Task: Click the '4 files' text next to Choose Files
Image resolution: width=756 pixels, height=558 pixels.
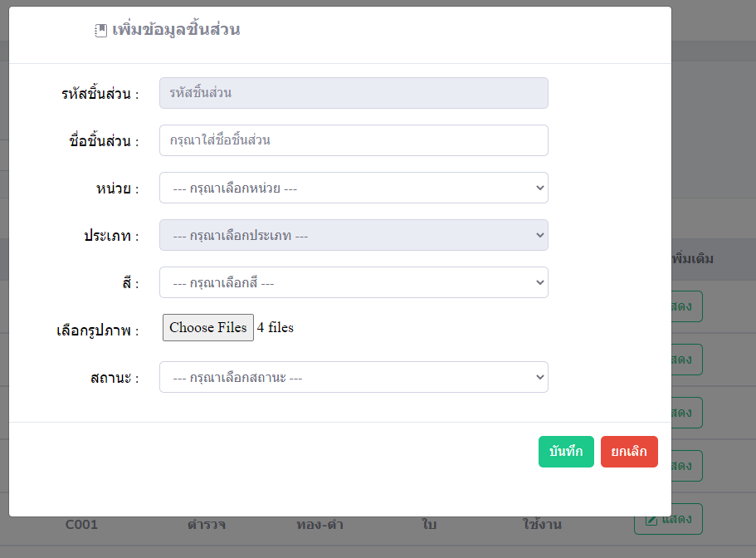Action: coord(275,327)
